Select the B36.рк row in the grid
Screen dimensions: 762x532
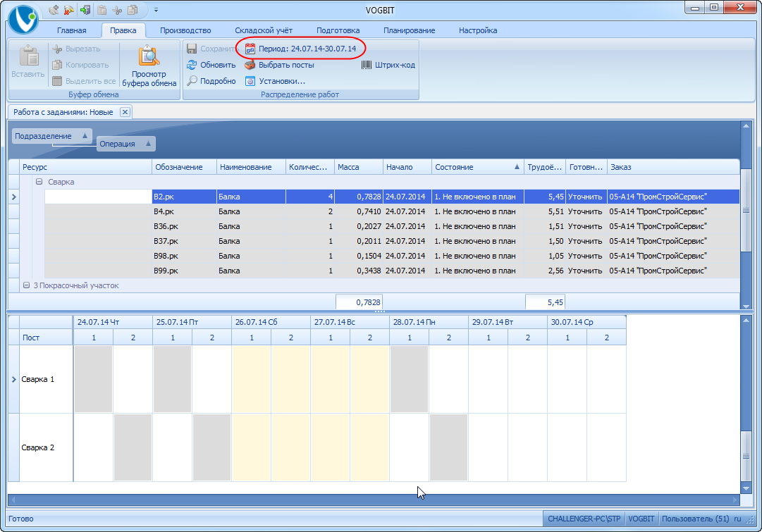tap(164, 226)
